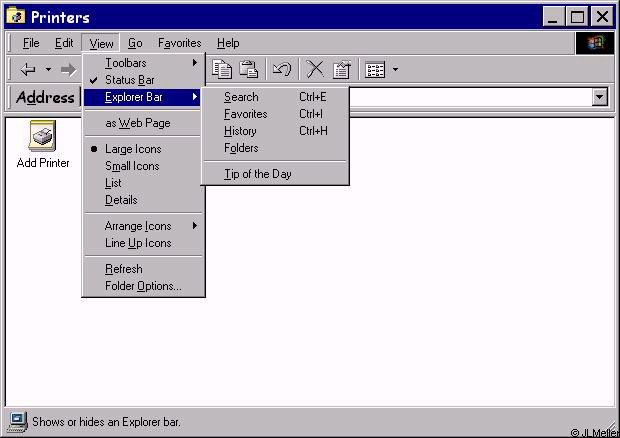Toggle the as Web Page view option
Image resolution: width=620 pixels, height=438 pixels.
click(143, 123)
